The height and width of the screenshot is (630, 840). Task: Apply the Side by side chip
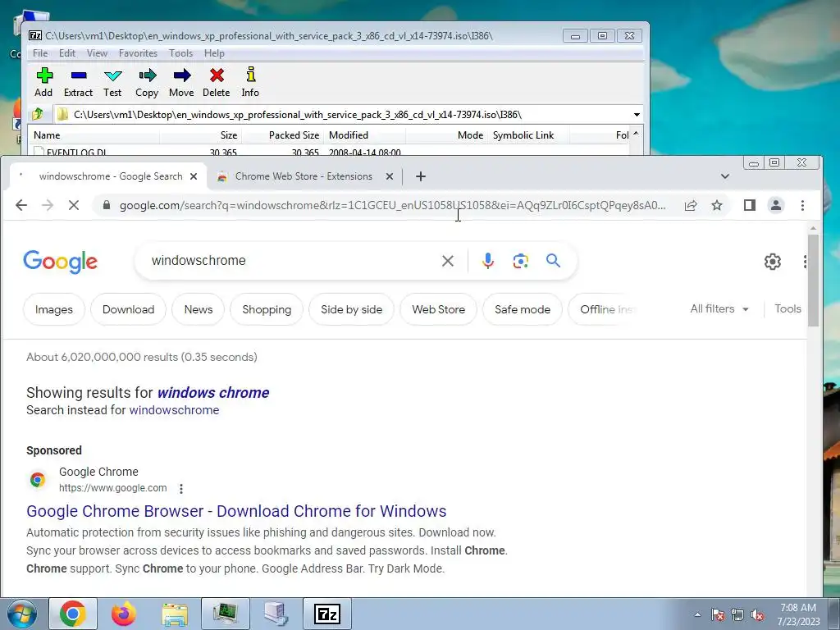coord(351,309)
